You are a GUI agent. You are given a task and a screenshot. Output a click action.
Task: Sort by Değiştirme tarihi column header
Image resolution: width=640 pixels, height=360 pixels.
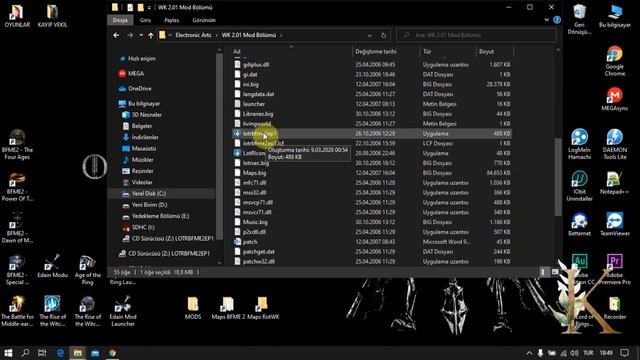click(x=376, y=51)
